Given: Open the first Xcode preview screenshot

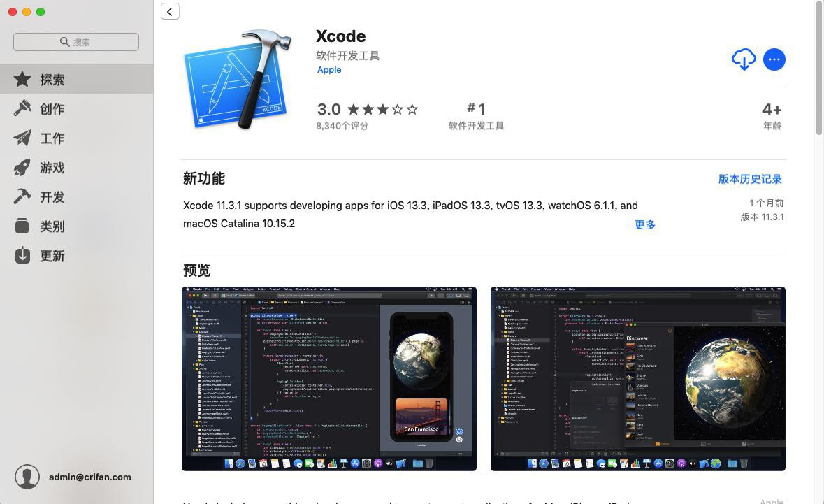Looking at the screenshot, I should pyautogui.click(x=329, y=378).
